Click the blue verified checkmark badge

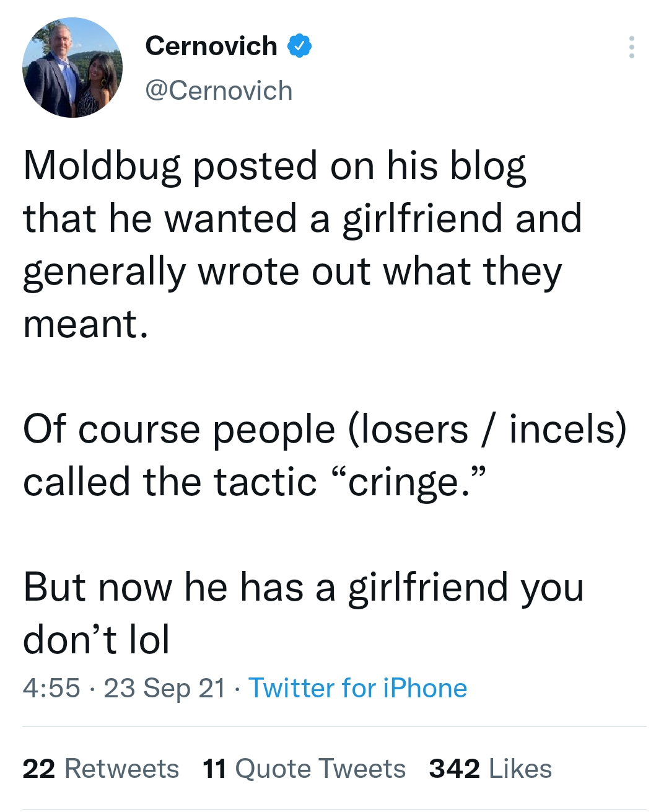tap(300, 46)
